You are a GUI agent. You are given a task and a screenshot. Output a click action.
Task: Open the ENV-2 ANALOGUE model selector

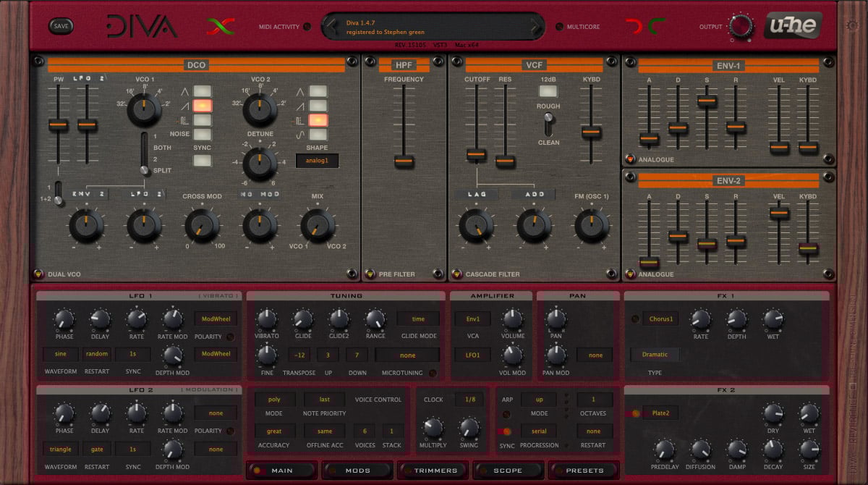click(631, 274)
